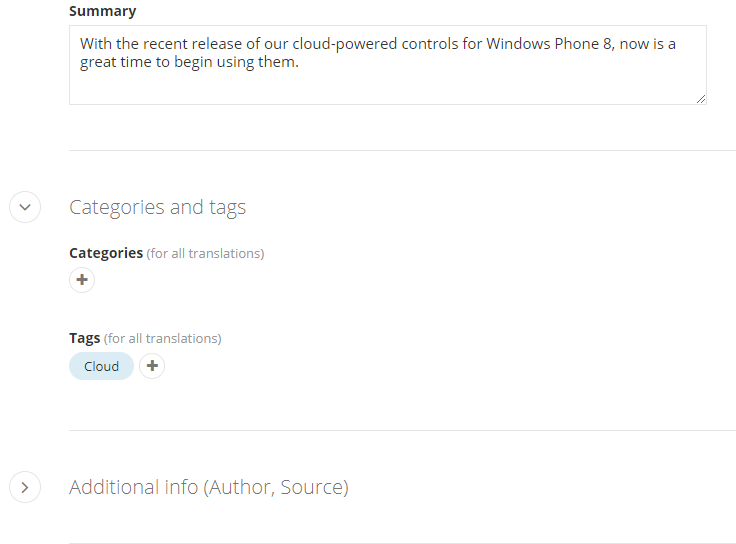Click "(for all translations)" note beside Tags
Image resolution: width=736 pixels, height=544 pixels.
(163, 339)
